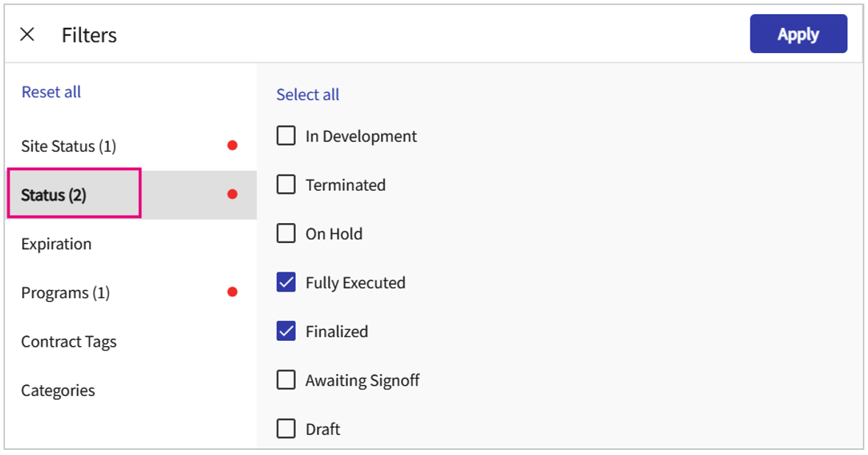Click the Reset all link
Image resolution: width=868 pixels, height=455 pixels.
(x=51, y=92)
